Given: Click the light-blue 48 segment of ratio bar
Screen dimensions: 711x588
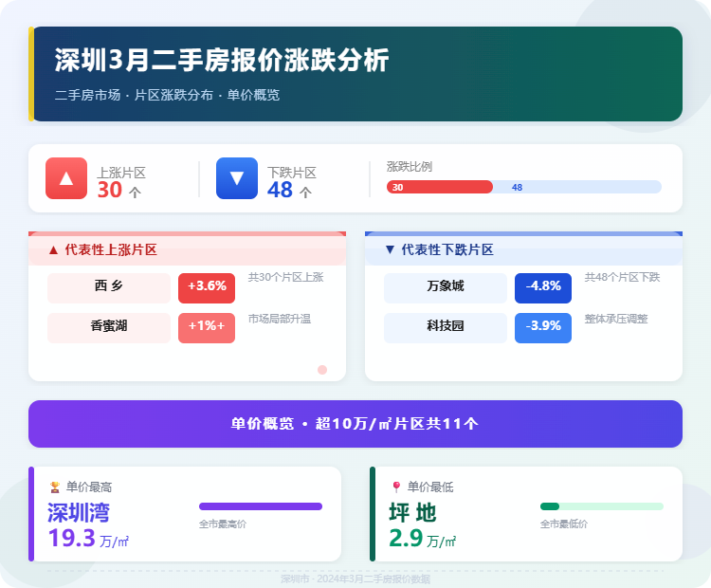Looking at the screenshot, I should 577,187.
